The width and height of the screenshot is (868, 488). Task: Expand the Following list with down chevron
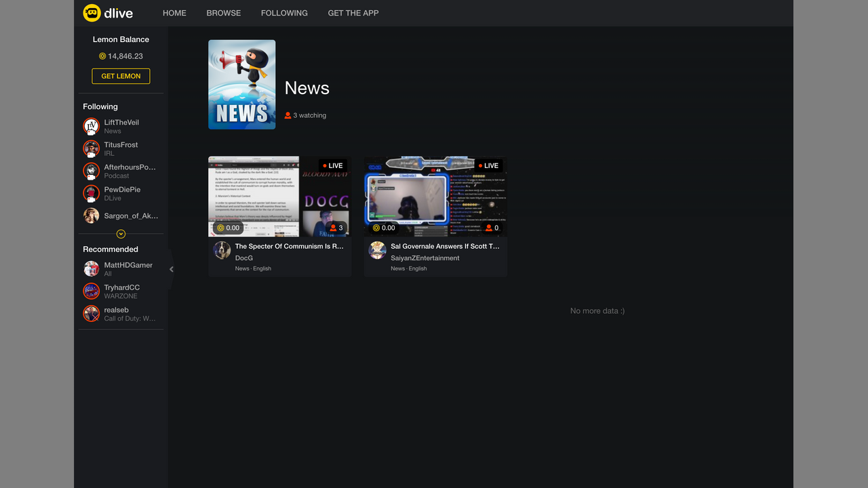pos(121,234)
